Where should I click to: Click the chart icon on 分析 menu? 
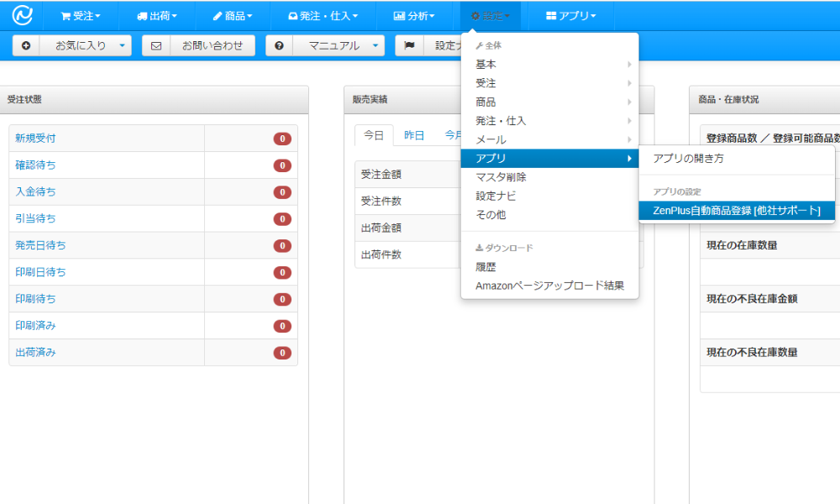click(x=399, y=15)
